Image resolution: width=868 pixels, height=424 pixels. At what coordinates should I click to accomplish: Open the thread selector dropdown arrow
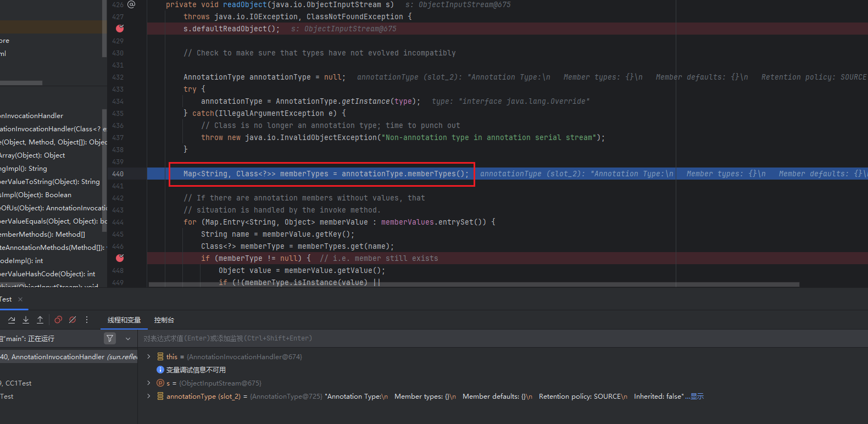tap(128, 338)
